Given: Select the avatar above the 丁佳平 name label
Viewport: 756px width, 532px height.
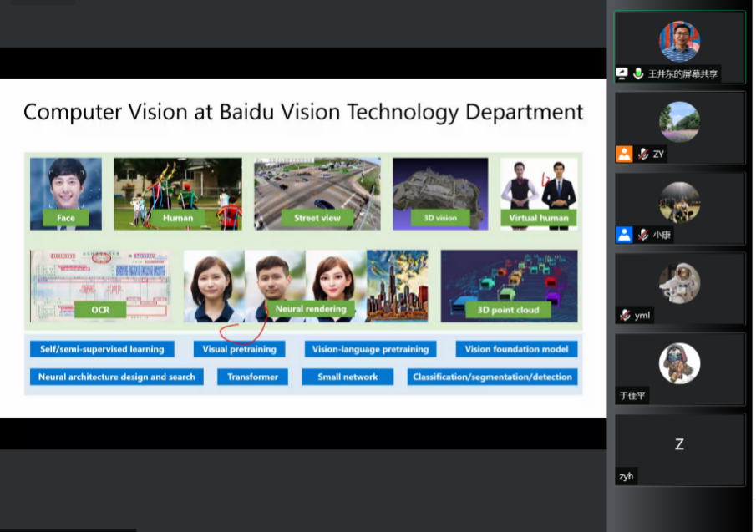Looking at the screenshot, I should point(679,363).
